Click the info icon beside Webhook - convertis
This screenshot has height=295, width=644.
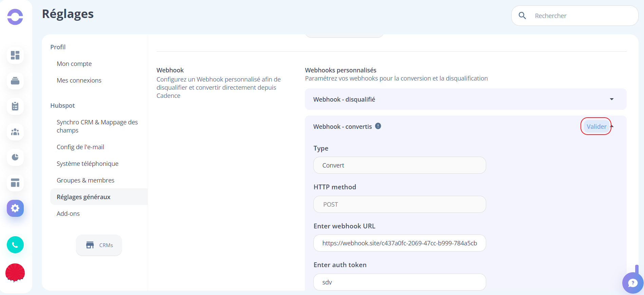point(378,126)
